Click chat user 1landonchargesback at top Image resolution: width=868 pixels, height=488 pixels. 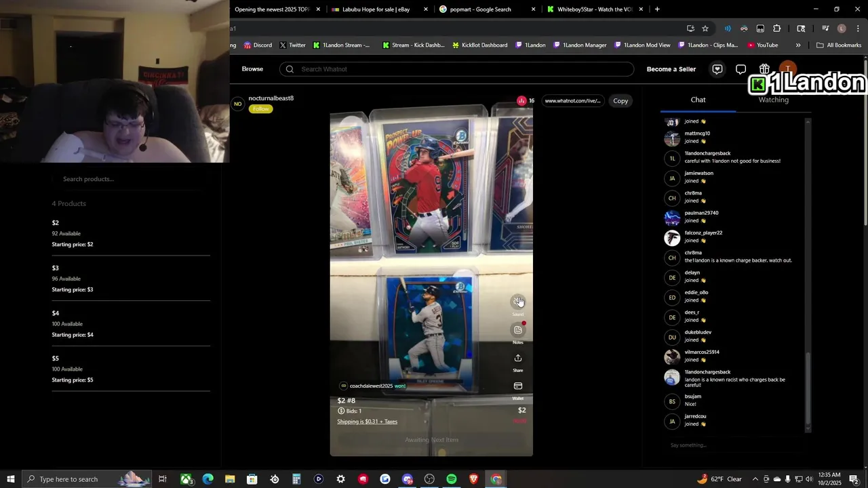(707, 153)
